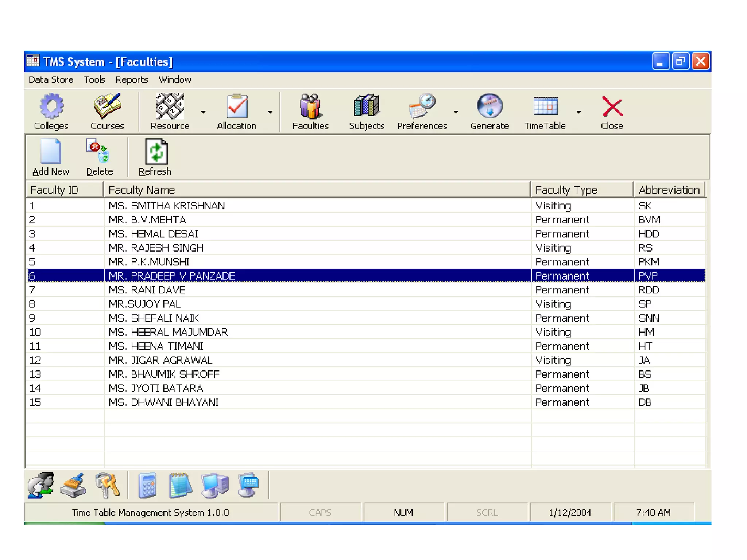Click the 7:40 AM time in status bar
The width and height of the screenshot is (747, 560).
click(x=654, y=513)
